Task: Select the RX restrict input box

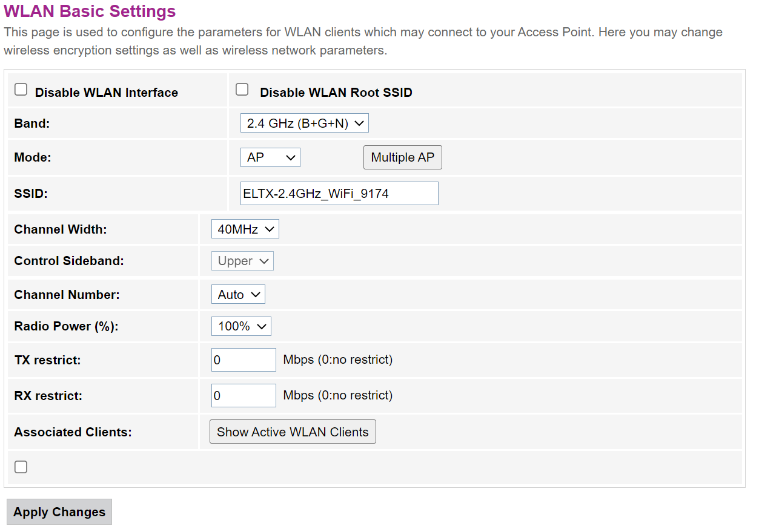Action: click(244, 396)
